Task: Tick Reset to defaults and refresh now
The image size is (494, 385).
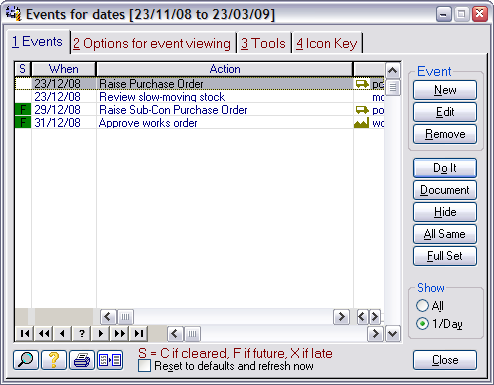Action: (144, 366)
